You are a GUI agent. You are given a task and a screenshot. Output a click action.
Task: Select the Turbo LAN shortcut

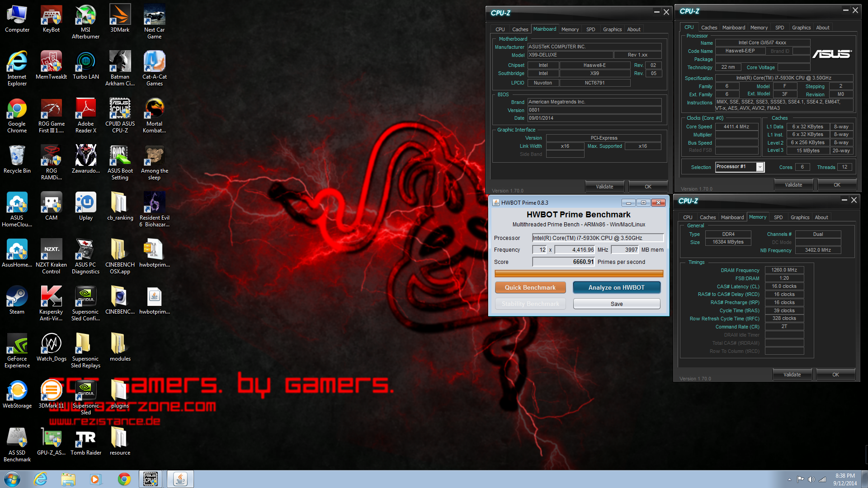[x=85, y=66]
